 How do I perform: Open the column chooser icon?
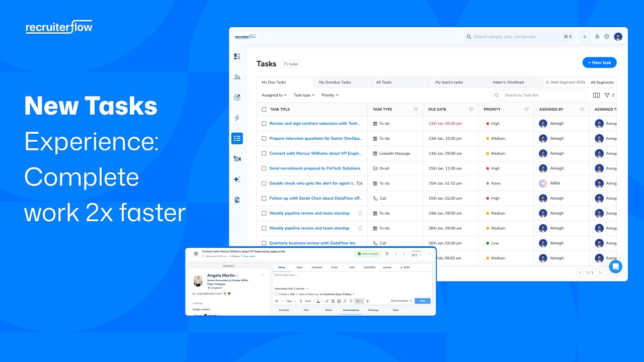pos(596,95)
